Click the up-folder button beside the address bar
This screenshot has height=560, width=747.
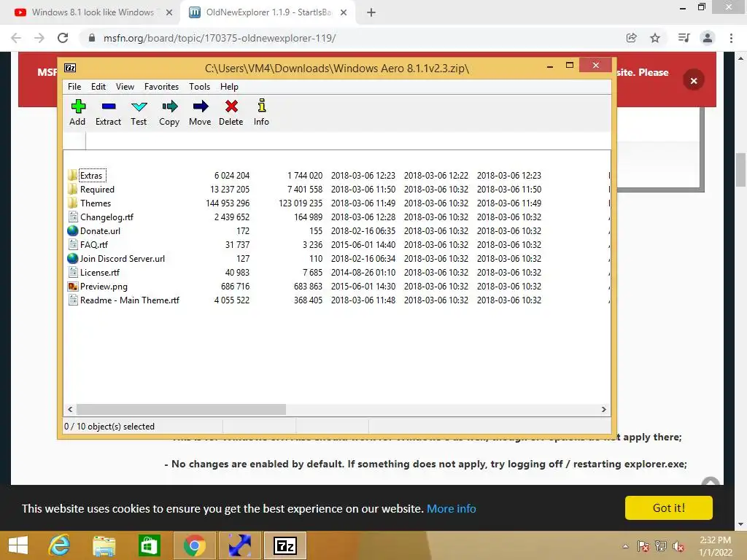pos(74,141)
